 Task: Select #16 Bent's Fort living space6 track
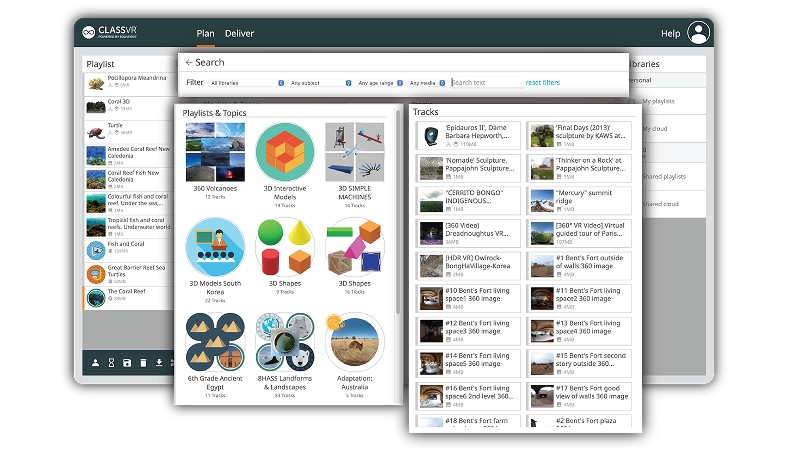[x=468, y=396]
